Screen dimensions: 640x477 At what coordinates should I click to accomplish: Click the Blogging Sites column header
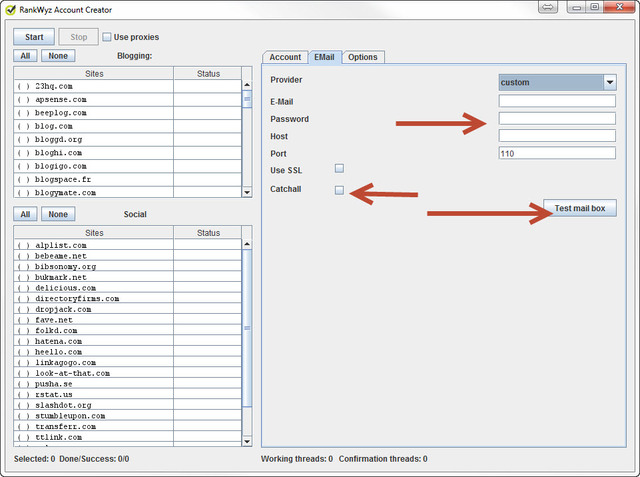click(x=94, y=73)
